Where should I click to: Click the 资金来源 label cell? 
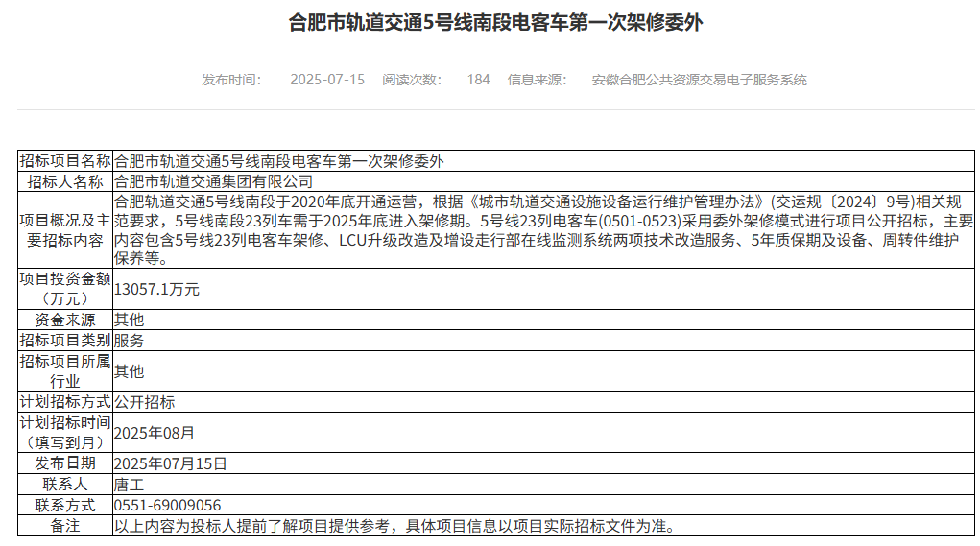pos(65,320)
